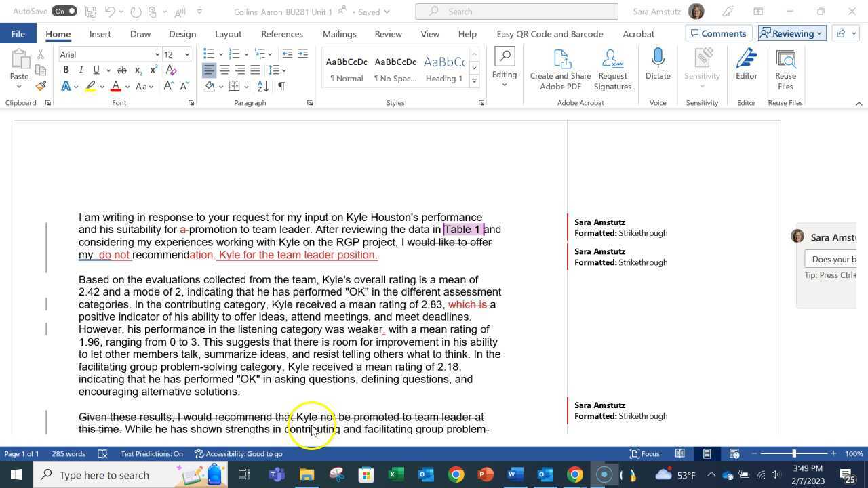Image resolution: width=868 pixels, height=488 pixels.
Task: Toggle Bold formatting
Action: pyautogui.click(x=66, y=70)
